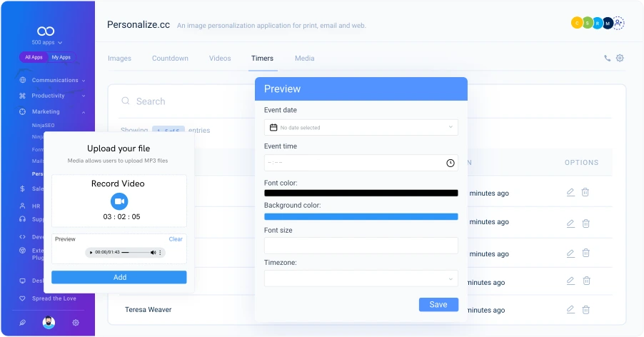
Task: Click the rocket icon in sidebar bottom
Action: click(x=22, y=323)
